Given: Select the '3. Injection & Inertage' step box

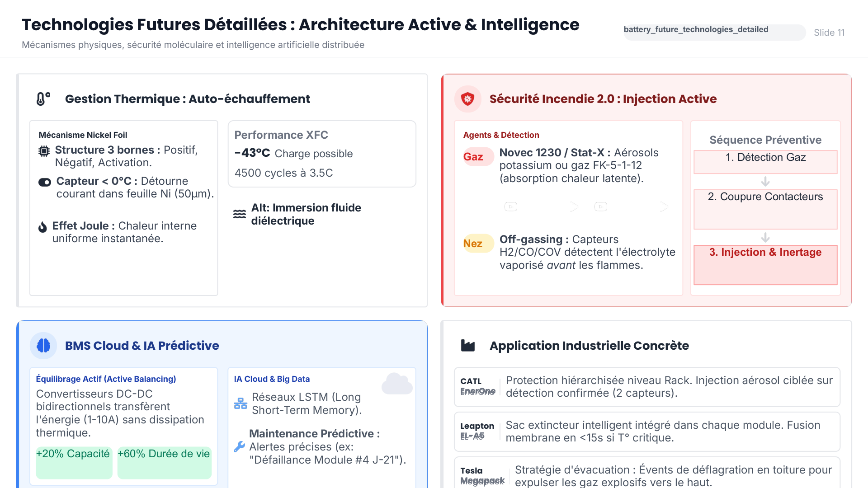Looking at the screenshot, I should point(765,265).
